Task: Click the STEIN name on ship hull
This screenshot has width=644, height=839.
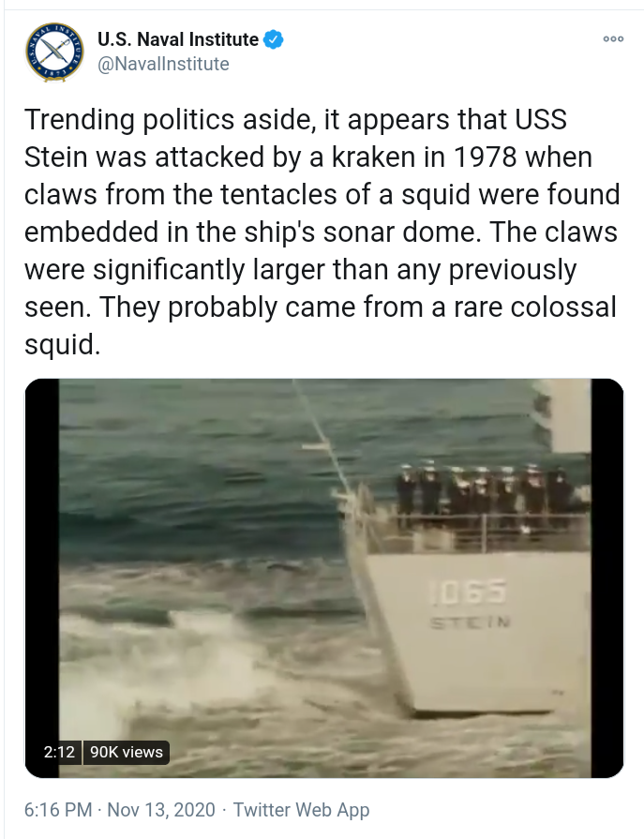Action: pos(471,622)
